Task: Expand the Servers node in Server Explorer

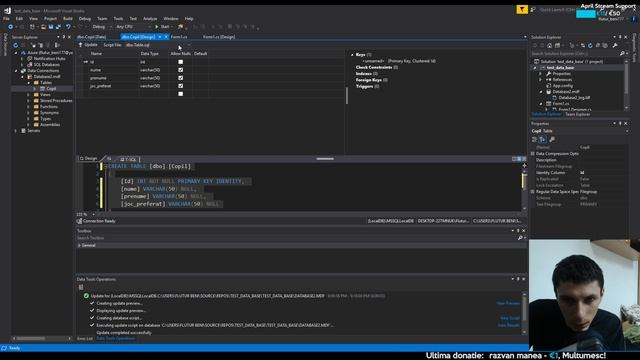Action: [16, 131]
